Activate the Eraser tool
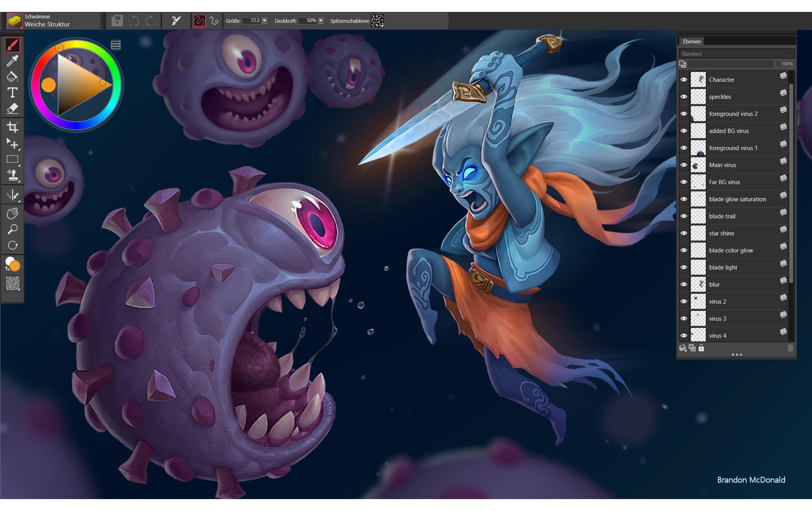The height and width of the screenshot is (511, 812). pyautogui.click(x=12, y=109)
